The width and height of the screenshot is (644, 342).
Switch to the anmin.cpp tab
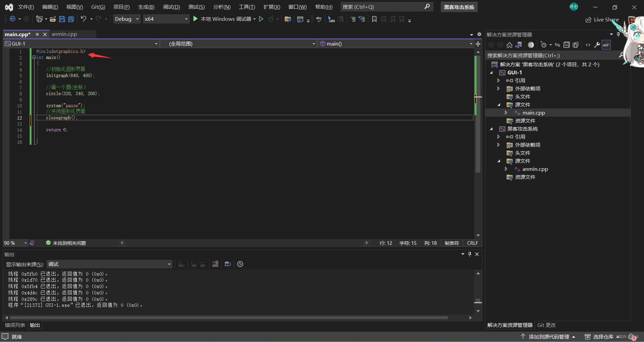(x=64, y=34)
